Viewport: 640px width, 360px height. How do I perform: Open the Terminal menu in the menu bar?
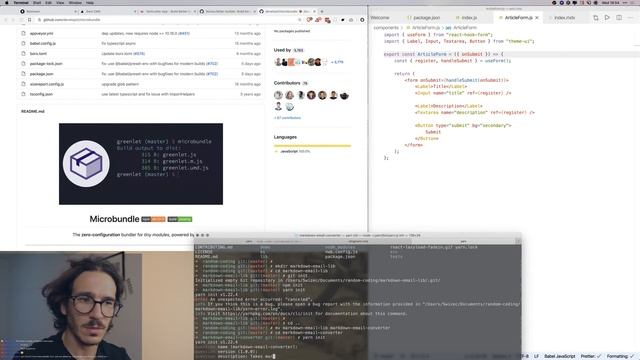pos(21,2)
